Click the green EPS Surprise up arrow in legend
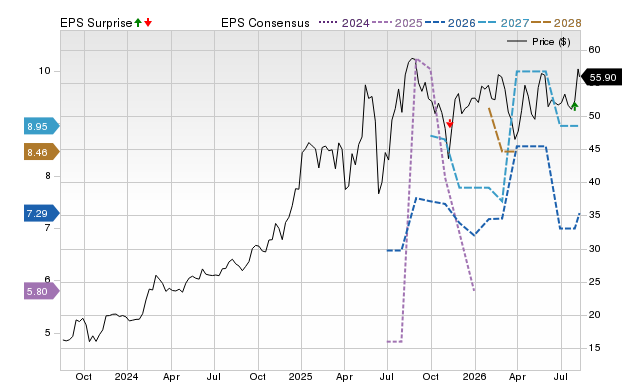Image resolution: width=640 pixels, height=382 pixels. pyautogui.click(x=138, y=23)
